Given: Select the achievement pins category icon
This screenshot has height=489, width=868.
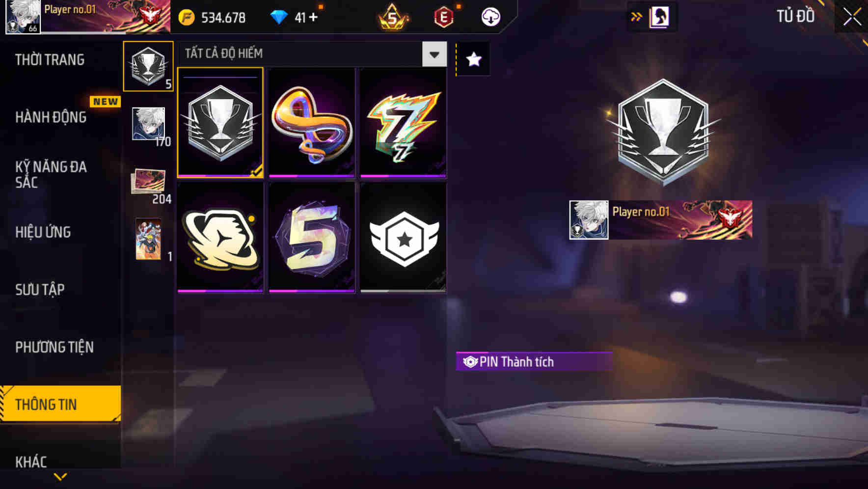Looking at the screenshot, I should coord(148,66).
